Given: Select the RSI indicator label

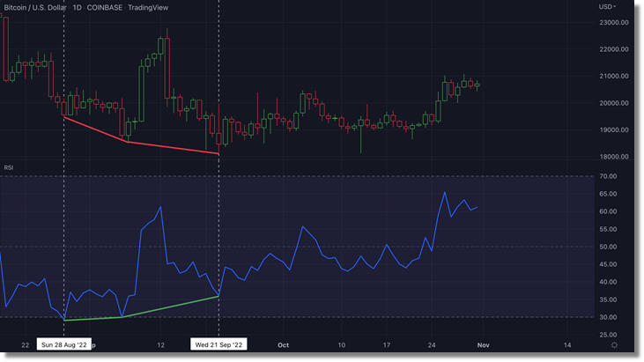Looking at the screenshot, I should pyautogui.click(x=9, y=167).
